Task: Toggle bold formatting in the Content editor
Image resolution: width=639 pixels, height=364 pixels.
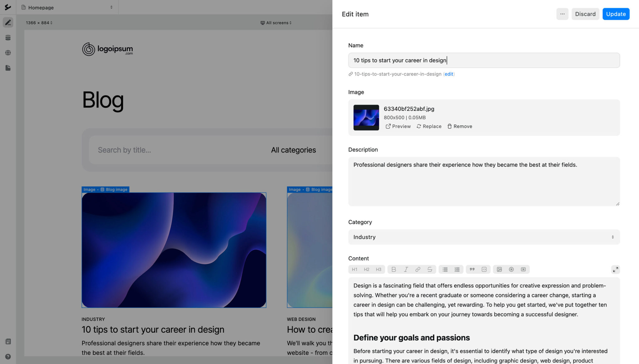Action: [x=393, y=269]
